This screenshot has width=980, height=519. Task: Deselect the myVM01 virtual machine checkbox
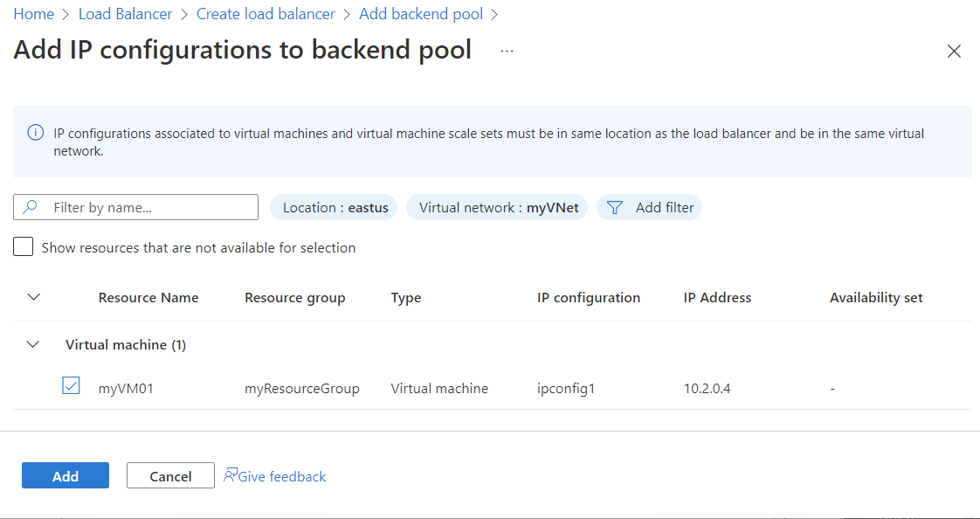tap(70, 385)
